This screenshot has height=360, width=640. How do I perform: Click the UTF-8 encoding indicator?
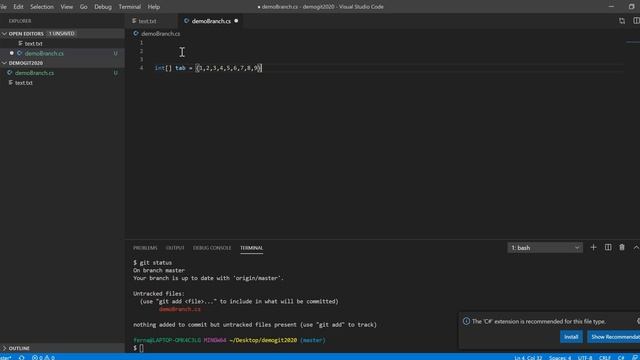coord(585,358)
